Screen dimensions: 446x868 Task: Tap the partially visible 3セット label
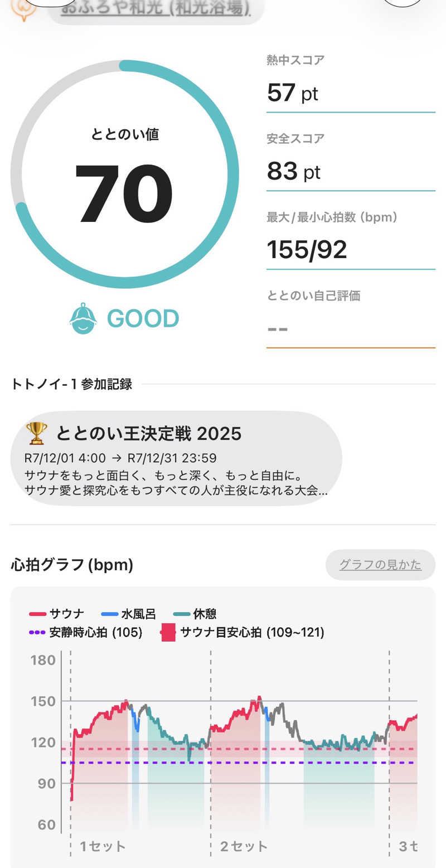point(408,846)
